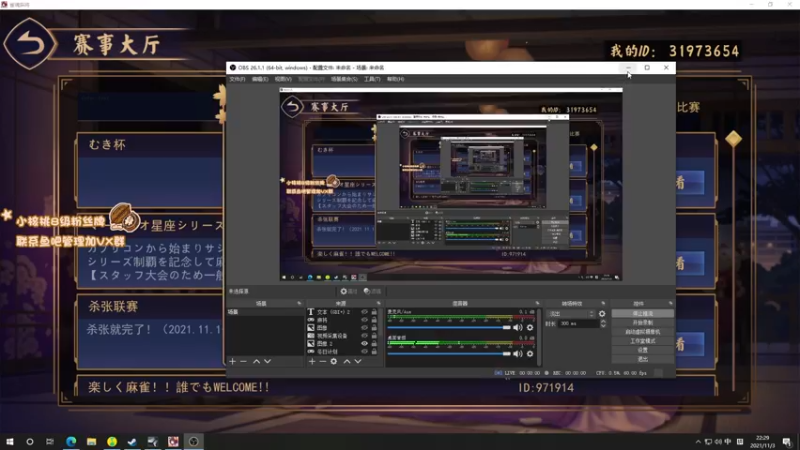Click the back arrow beside 赛事大厅
800x450 pixels.
click(30, 44)
